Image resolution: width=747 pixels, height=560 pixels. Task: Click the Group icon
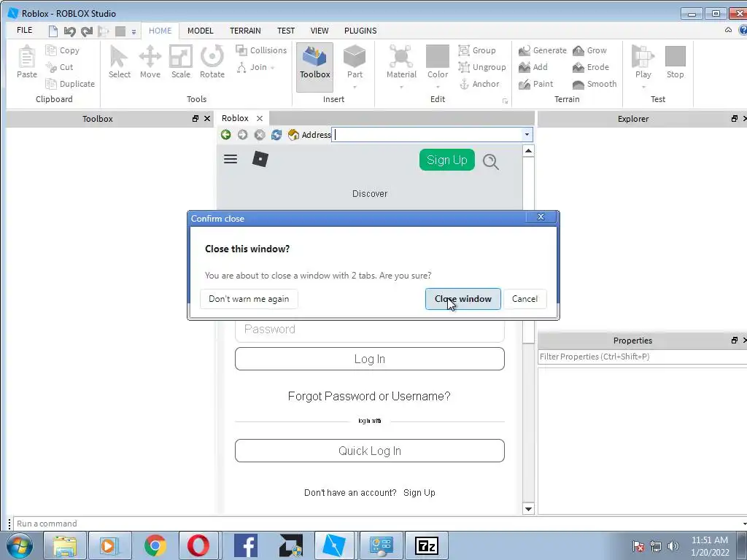[x=464, y=50]
